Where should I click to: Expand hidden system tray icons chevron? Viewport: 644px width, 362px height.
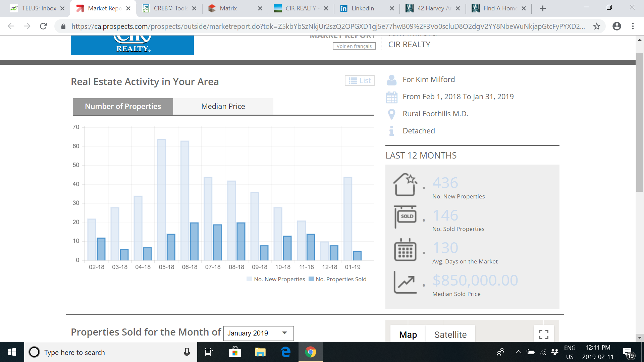(518, 352)
